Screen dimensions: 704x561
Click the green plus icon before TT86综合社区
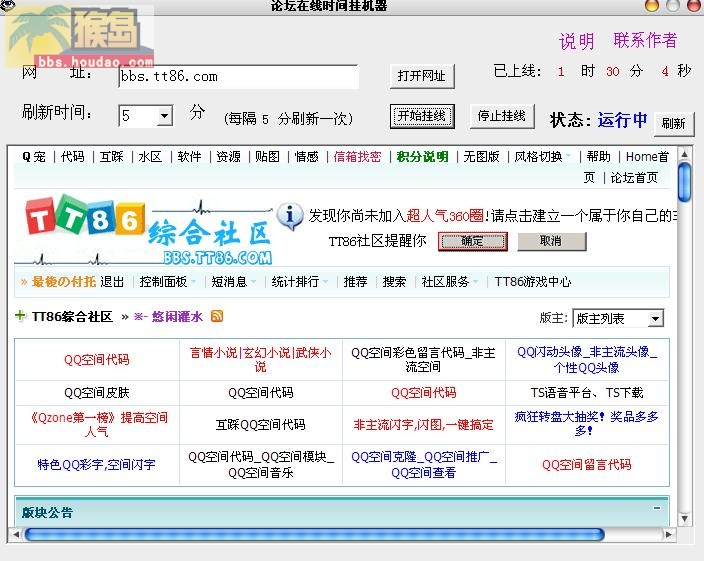point(20,316)
